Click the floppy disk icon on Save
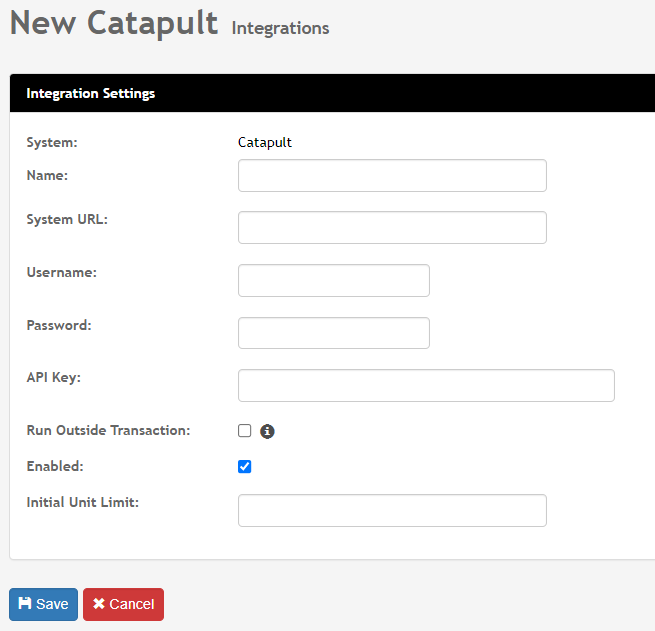This screenshot has height=631, width=655. tap(25, 604)
